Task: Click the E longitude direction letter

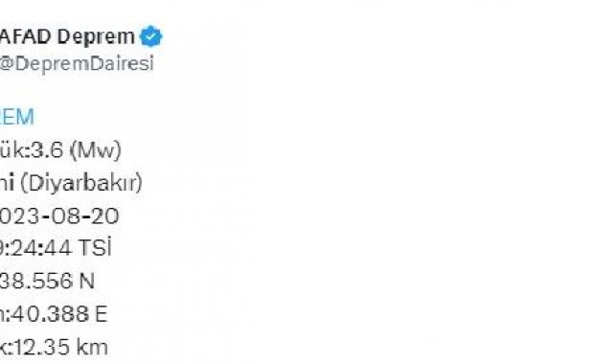Action: [102, 314]
